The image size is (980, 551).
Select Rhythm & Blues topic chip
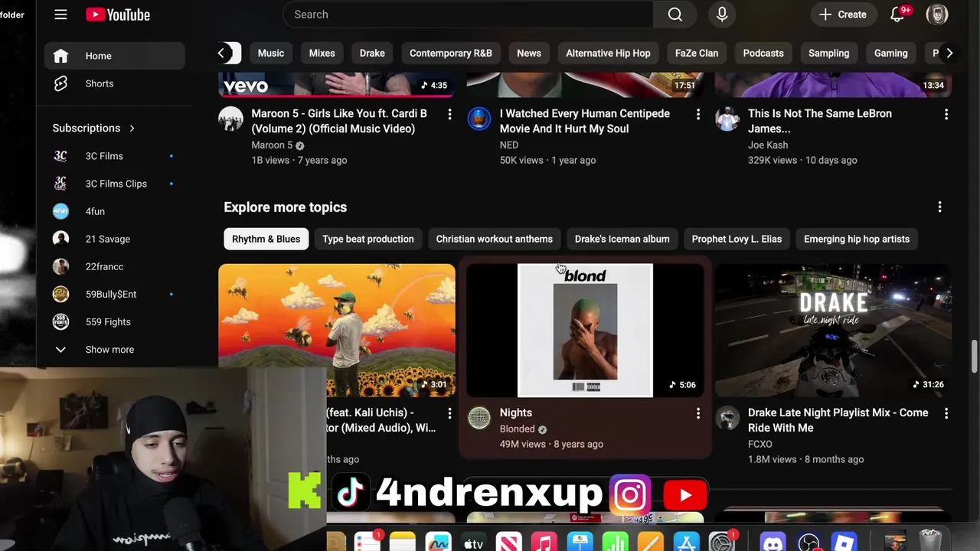pos(266,239)
